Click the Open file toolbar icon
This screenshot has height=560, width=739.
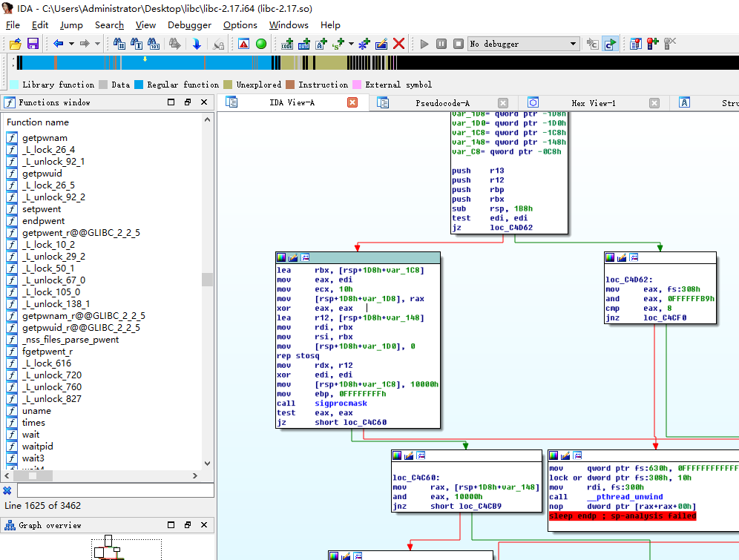(x=14, y=44)
